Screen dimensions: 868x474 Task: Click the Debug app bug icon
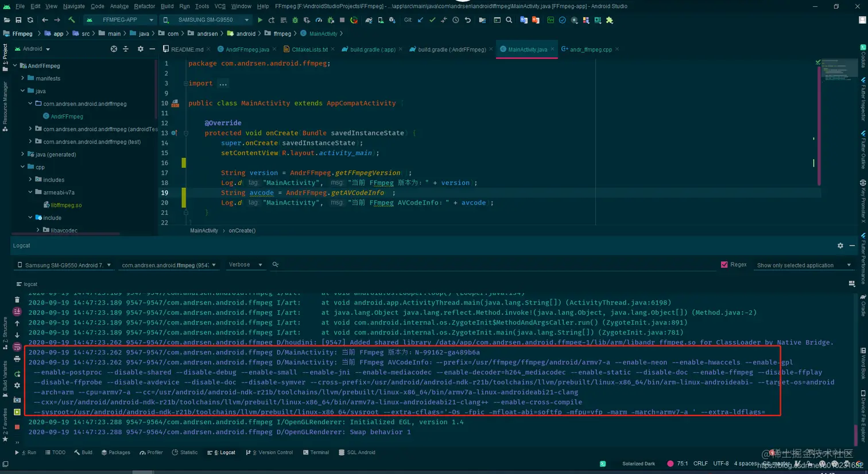tap(295, 20)
